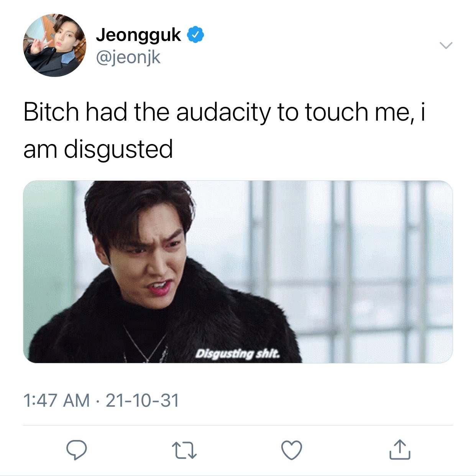Open profile via the Jeongguk display name
The width and height of the screenshot is (476, 476).
pyautogui.click(x=138, y=35)
